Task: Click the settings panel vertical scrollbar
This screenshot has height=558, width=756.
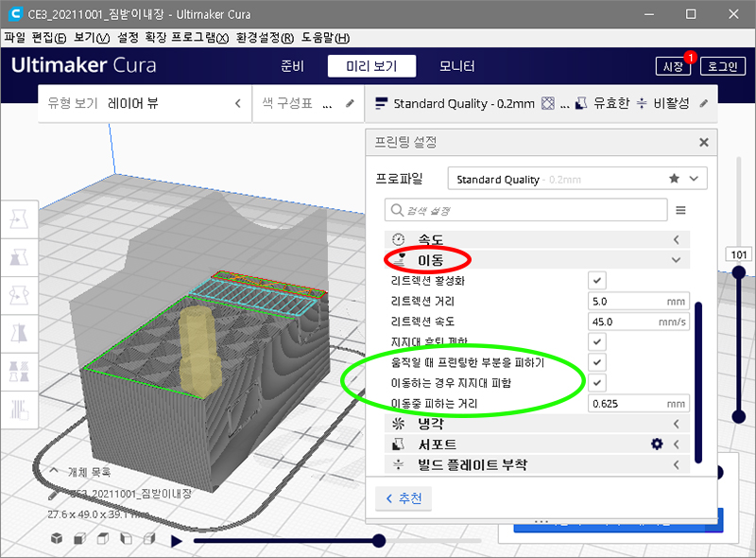Action: [698, 382]
